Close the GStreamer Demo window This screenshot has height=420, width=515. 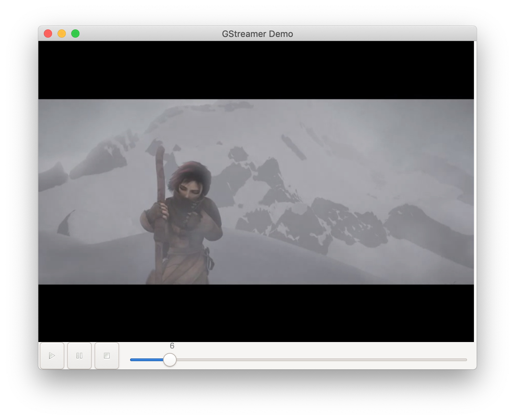point(48,34)
